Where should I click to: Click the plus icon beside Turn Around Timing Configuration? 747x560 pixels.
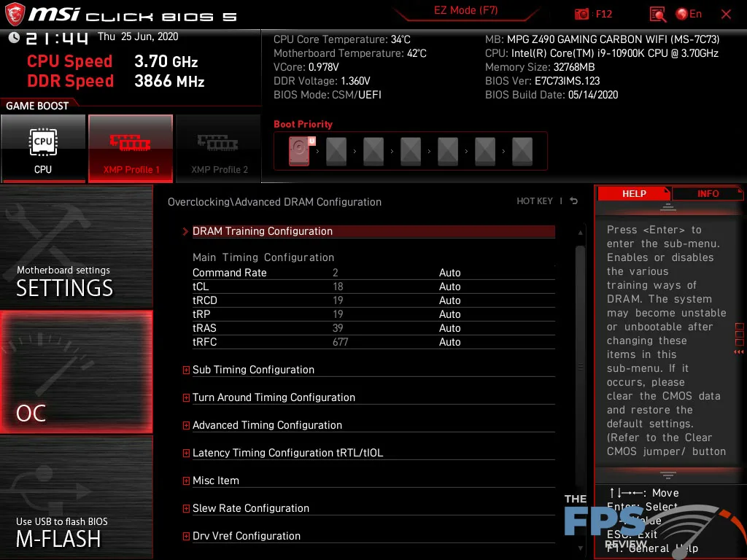coord(186,397)
